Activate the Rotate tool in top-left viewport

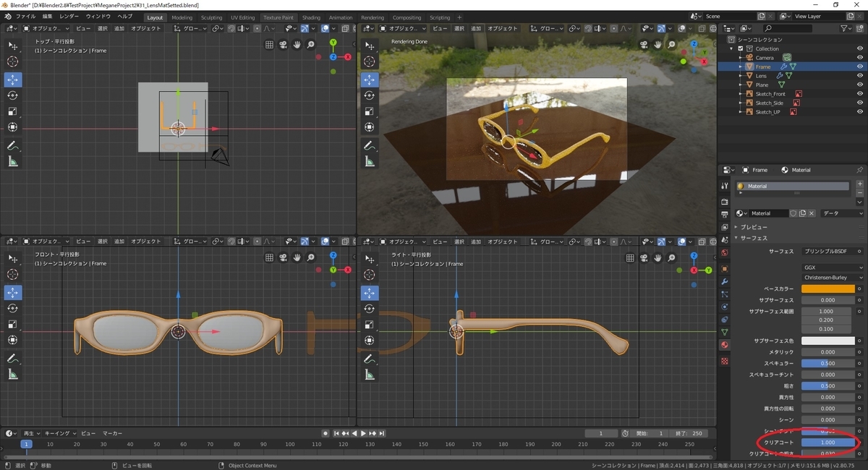coord(12,95)
